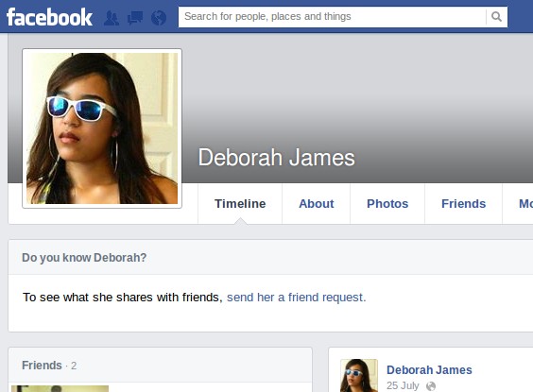Click the public globe icon beside 25 July
This screenshot has width=533, height=392.
431,386
